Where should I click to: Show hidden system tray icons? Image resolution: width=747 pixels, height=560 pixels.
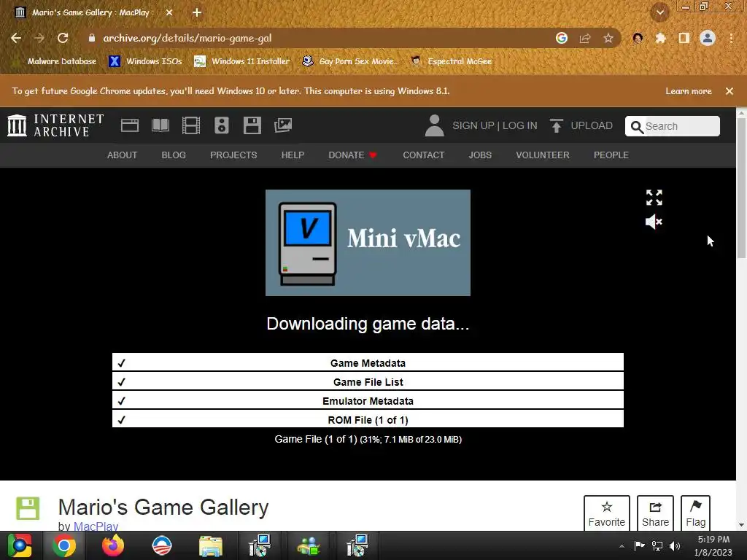622,546
